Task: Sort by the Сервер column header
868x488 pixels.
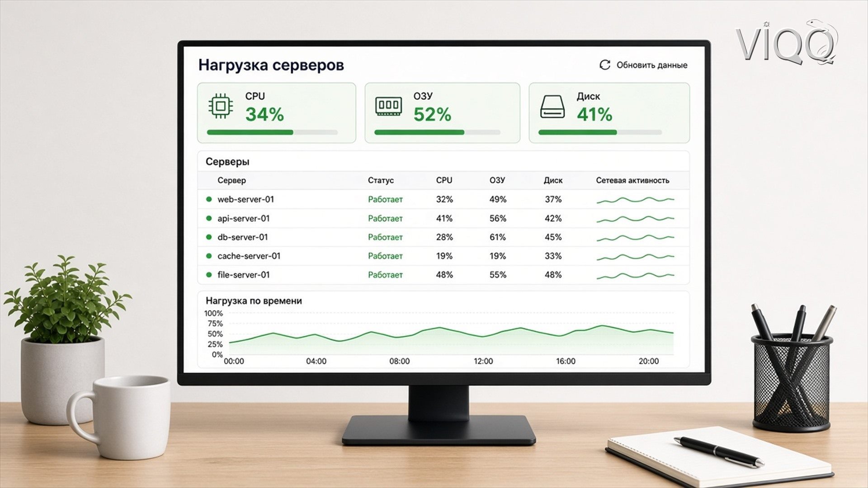Action: [x=232, y=180]
